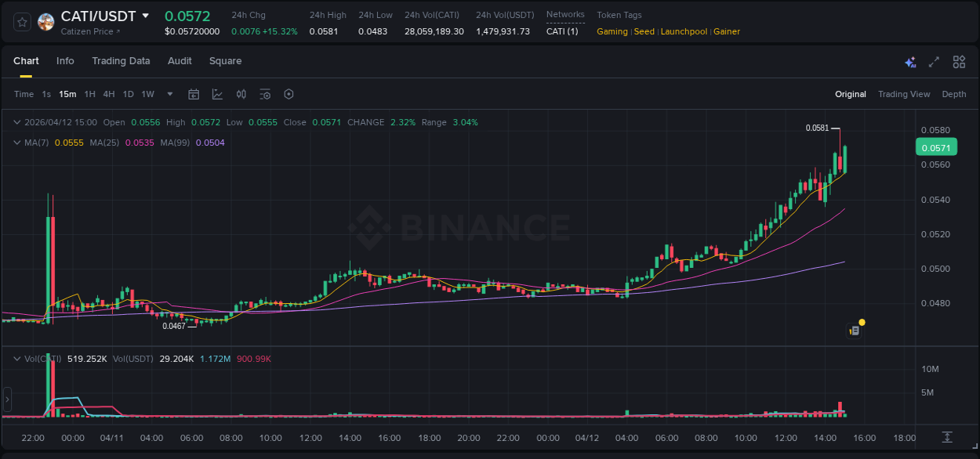The width and height of the screenshot is (980, 459).
Task: Collapse the MA indicator row chevron
Action: [x=16, y=143]
